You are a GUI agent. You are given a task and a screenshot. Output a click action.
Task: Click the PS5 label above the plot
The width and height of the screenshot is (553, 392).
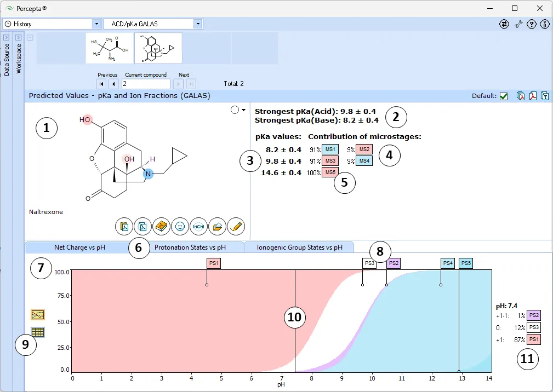[466, 263]
